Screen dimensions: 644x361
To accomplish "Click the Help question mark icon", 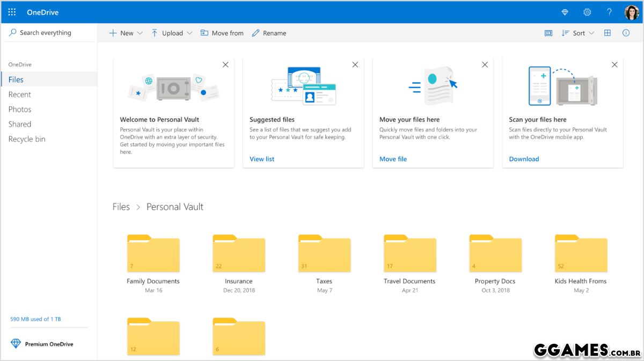I will pyautogui.click(x=609, y=12).
